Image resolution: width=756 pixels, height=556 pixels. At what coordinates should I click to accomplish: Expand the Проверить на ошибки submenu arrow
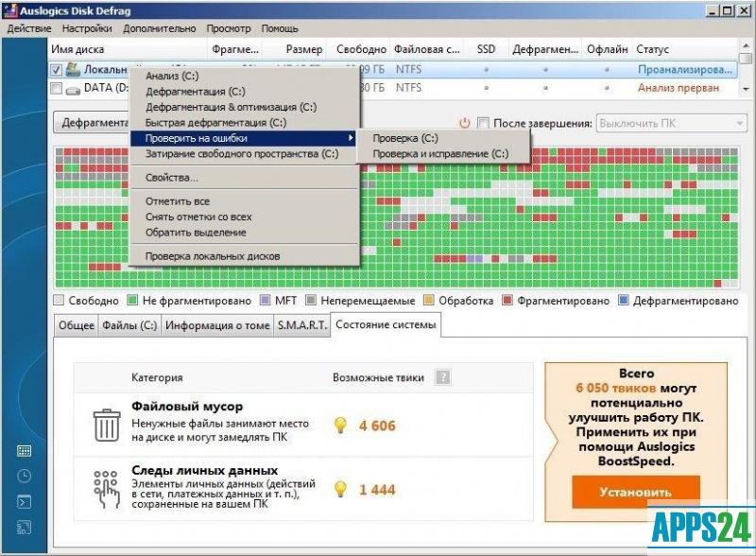point(351,137)
